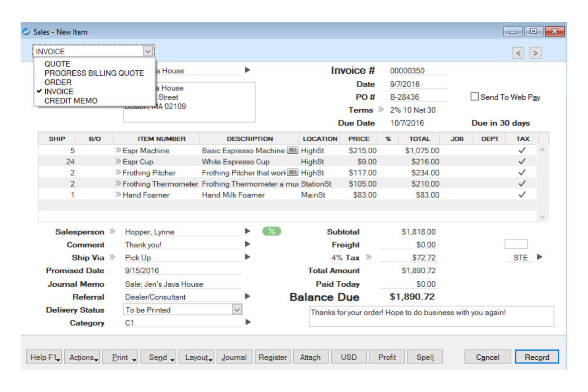Screen dimensions: 588x392
Task: Open the sale type dropdown showing INVOICE
Action: coord(147,51)
